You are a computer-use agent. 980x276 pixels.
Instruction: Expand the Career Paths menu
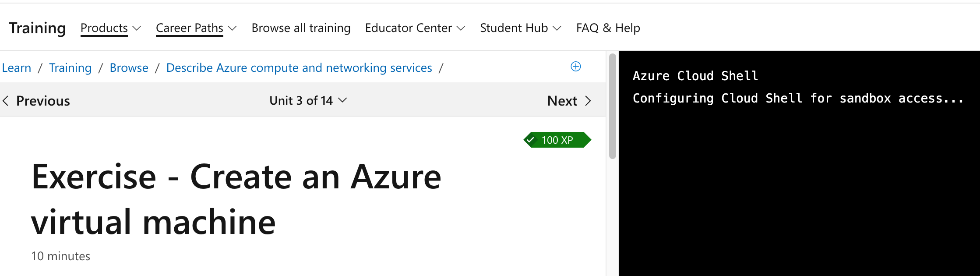[x=196, y=28]
